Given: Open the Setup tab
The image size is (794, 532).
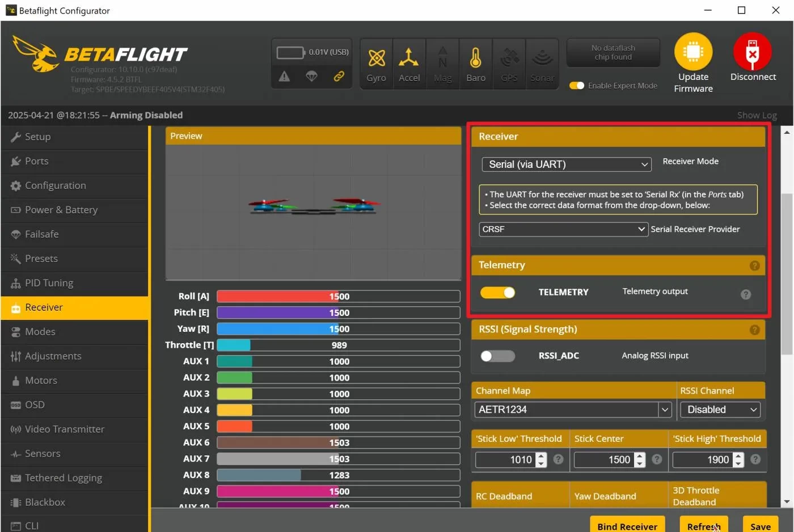Looking at the screenshot, I should point(75,137).
